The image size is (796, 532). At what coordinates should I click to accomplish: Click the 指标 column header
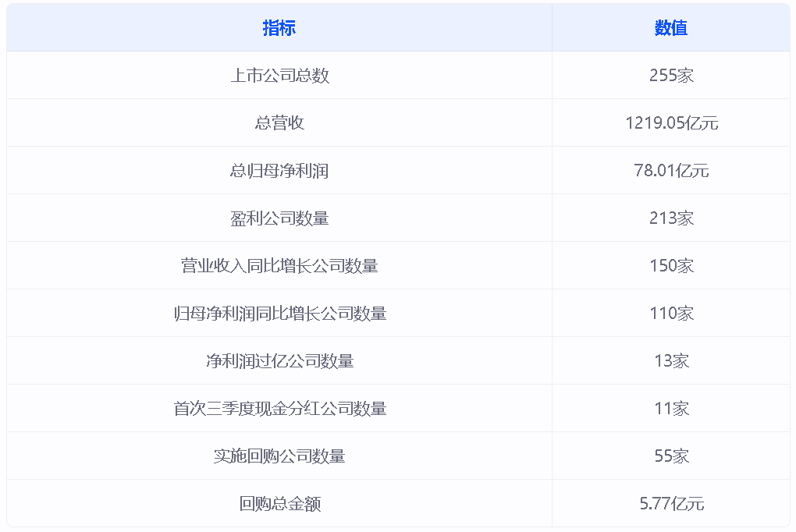(x=279, y=28)
